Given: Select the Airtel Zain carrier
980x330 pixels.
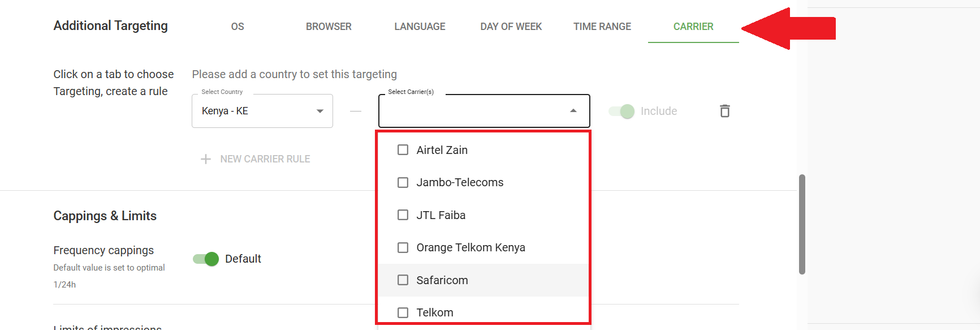Looking at the screenshot, I should (403, 149).
